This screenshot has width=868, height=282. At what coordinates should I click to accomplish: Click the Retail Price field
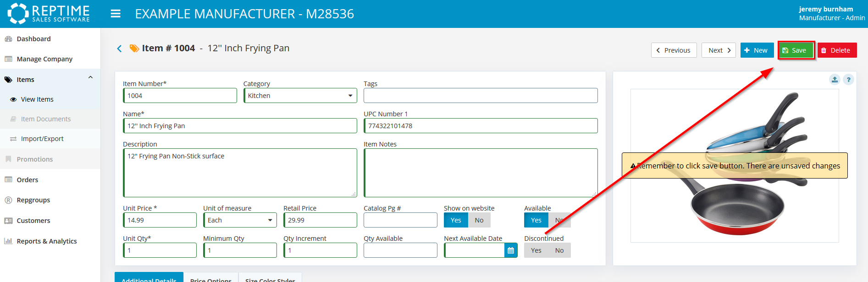(x=320, y=220)
